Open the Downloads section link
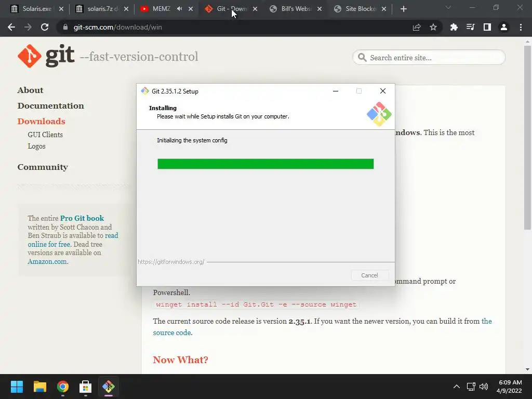Image resolution: width=532 pixels, height=399 pixels. coord(42,122)
